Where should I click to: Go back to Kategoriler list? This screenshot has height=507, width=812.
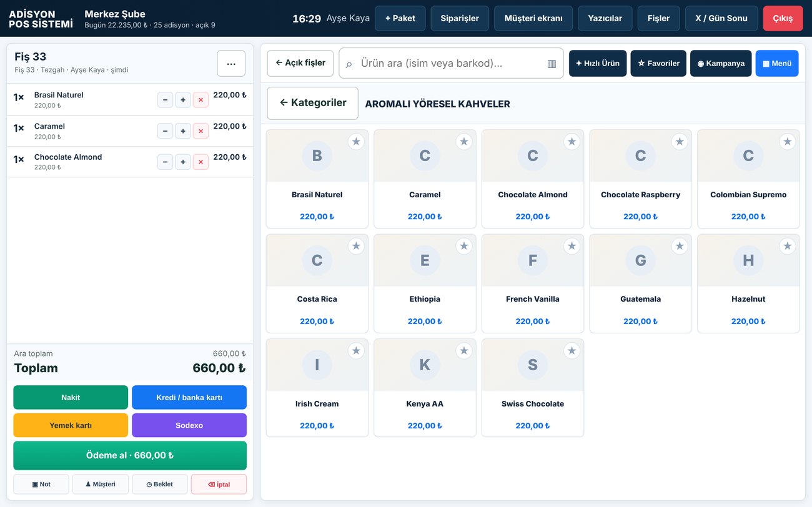point(313,103)
